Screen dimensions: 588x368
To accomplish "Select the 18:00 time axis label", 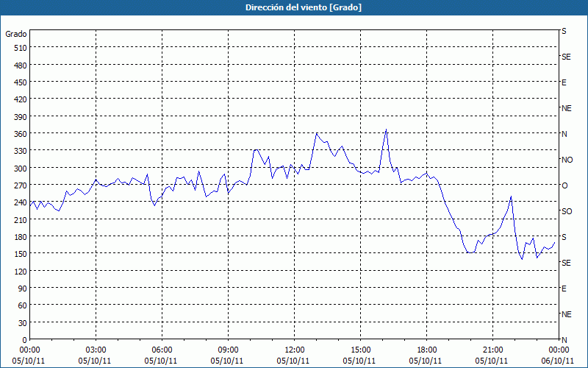I will [x=427, y=350].
